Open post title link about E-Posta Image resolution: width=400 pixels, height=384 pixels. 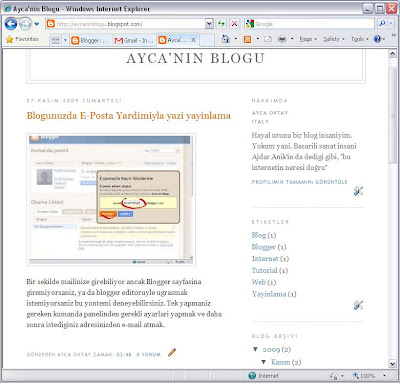tap(129, 116)
